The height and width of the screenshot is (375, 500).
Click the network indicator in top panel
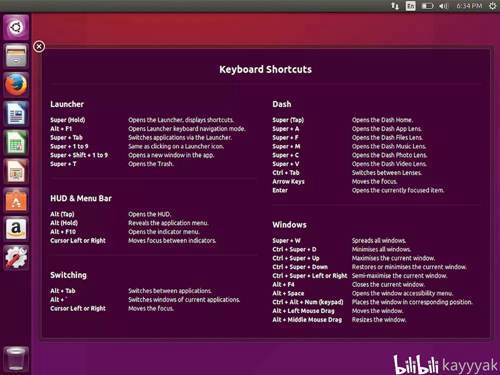pyautogui.click(x=395, y=6)
